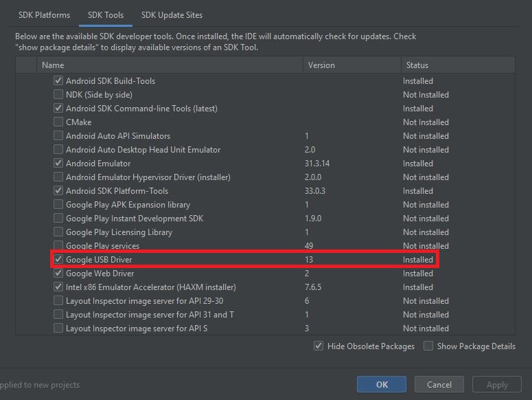Click the Cancel button
The image size is (532, 400).
pyautogui.click(x=439, y=384)
